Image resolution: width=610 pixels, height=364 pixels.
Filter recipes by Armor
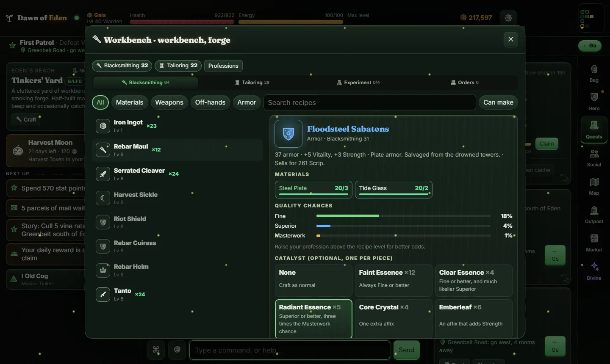[247, 102]
